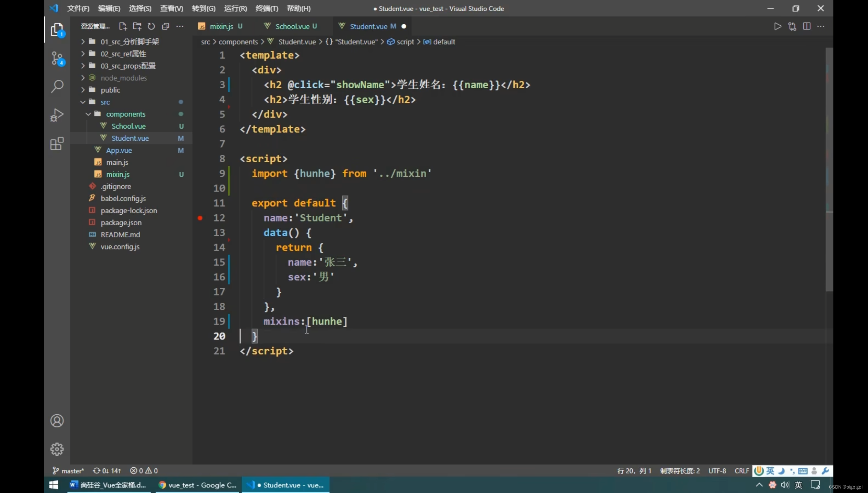Click New File icon in explorer header
868x493 pixels.
[x=123, y=26]
